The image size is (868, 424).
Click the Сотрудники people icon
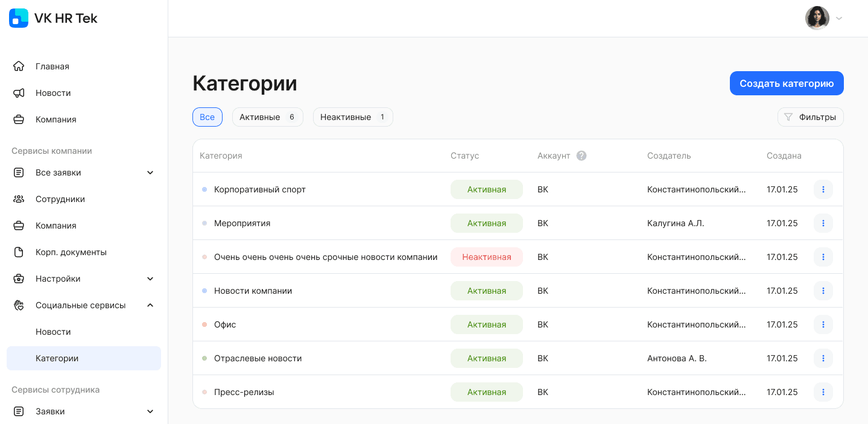click(19, 199)
